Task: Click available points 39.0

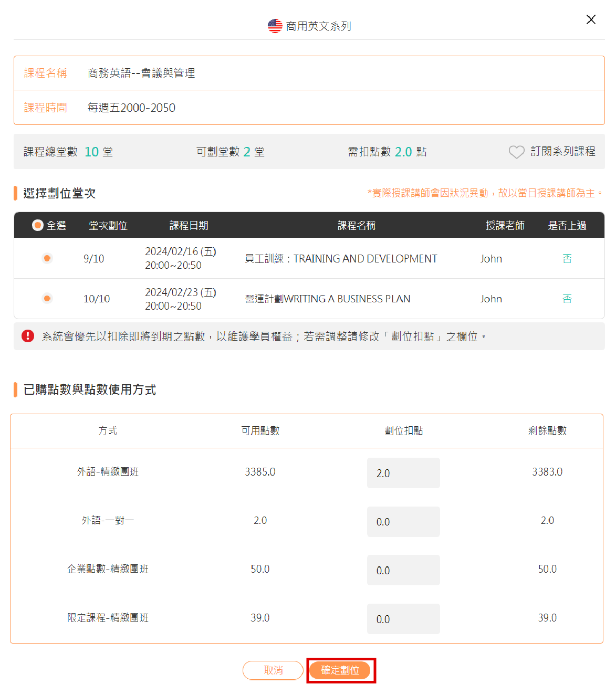Action: (260, 617)
